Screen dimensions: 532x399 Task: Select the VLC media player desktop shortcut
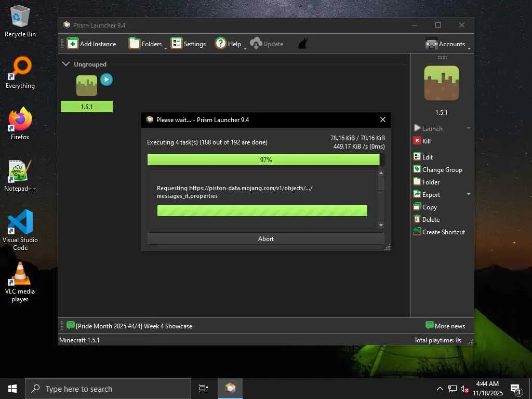pyautogui.click(x=20, y=282)
